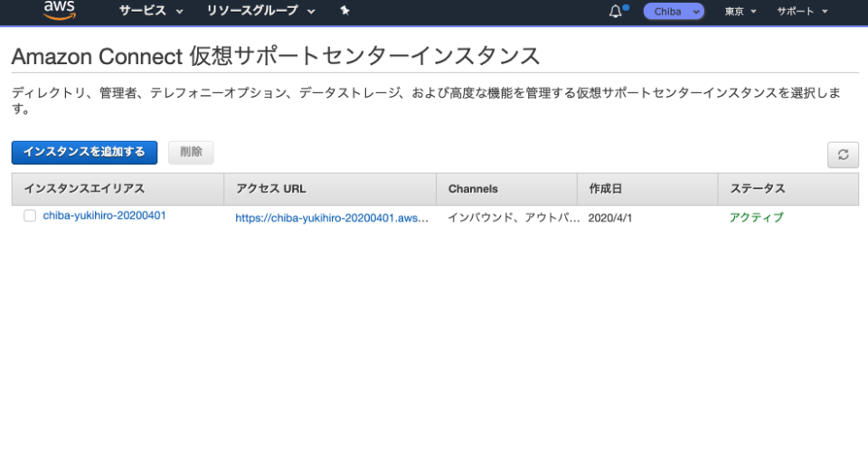Screen dimensions: 868x462
Task: Click the 削除 button
Action: coord(191,152)
